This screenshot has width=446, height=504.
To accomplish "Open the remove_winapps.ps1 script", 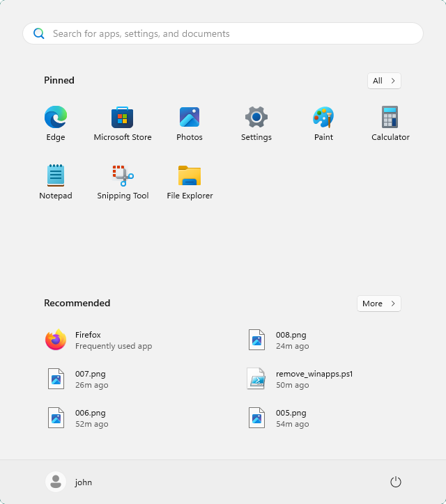I will [x=314, y=379].
